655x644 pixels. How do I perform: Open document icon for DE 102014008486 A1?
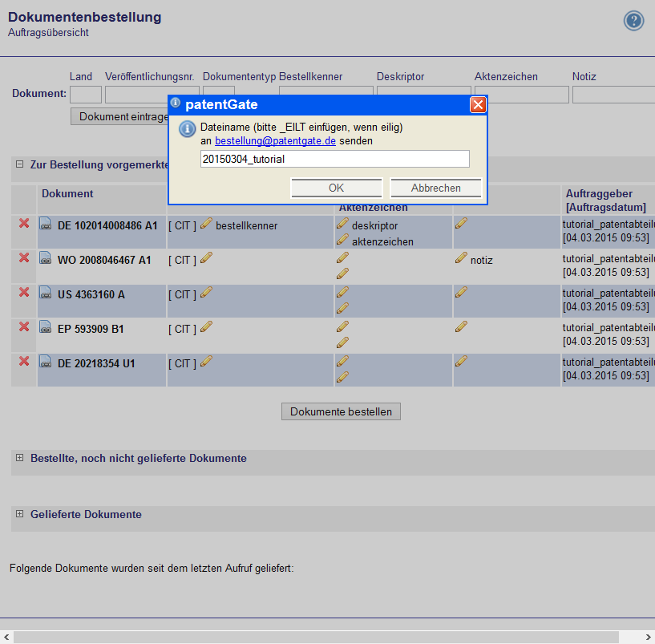pos(45,224)
